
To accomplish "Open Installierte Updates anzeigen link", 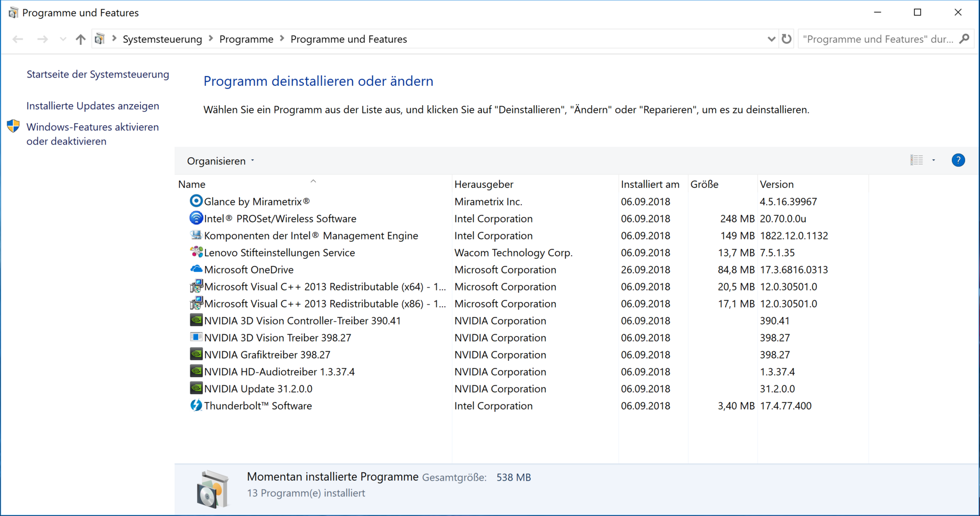I will click(x=93, y=106).
